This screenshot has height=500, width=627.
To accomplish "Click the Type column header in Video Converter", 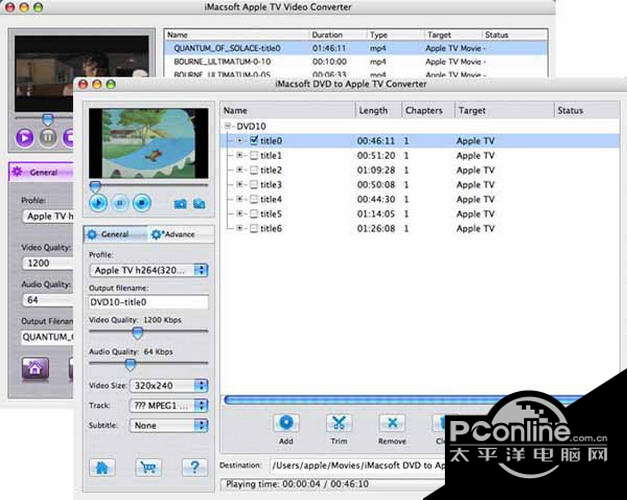I will (395, 35).
